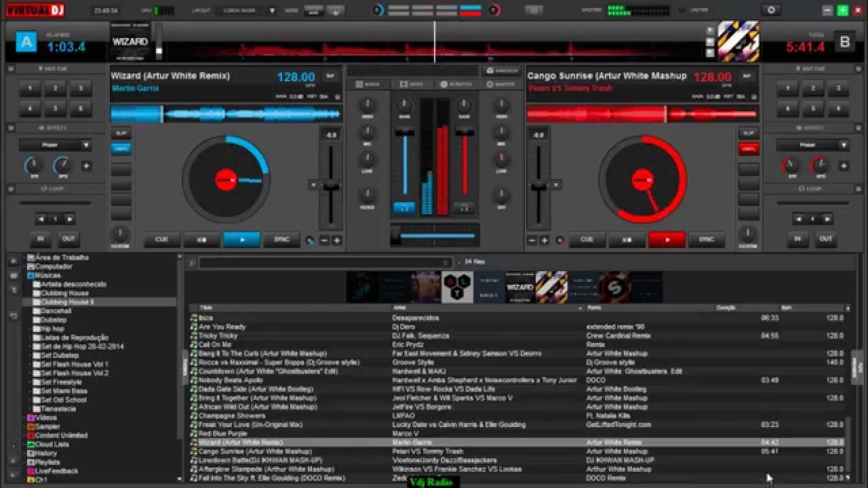
Task: Toggle SLIP mode on deck A
Action: (x=121, y=133)
